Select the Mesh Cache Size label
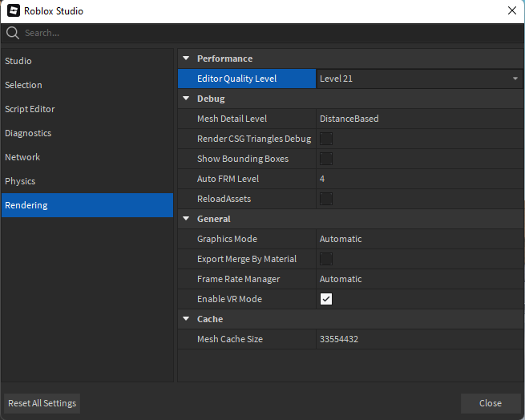This screenshot has height=420, width=525. click(230, 339)
